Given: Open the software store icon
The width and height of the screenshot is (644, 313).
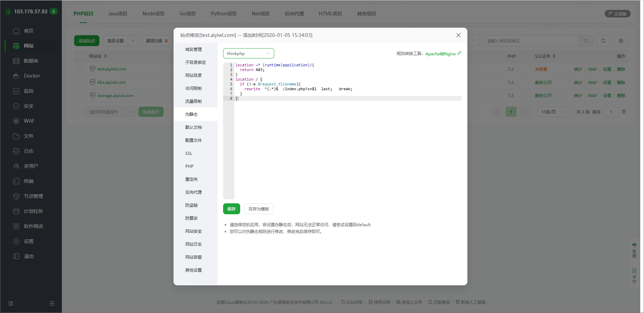Looking at the screenshot, I should [x=16, y=226].
